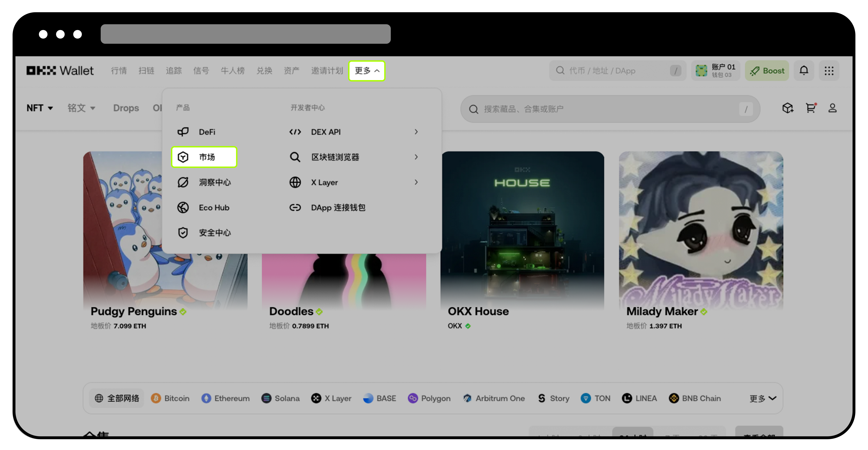Select 全部网络 network filter
868x450 pixels.
[117, 398]
